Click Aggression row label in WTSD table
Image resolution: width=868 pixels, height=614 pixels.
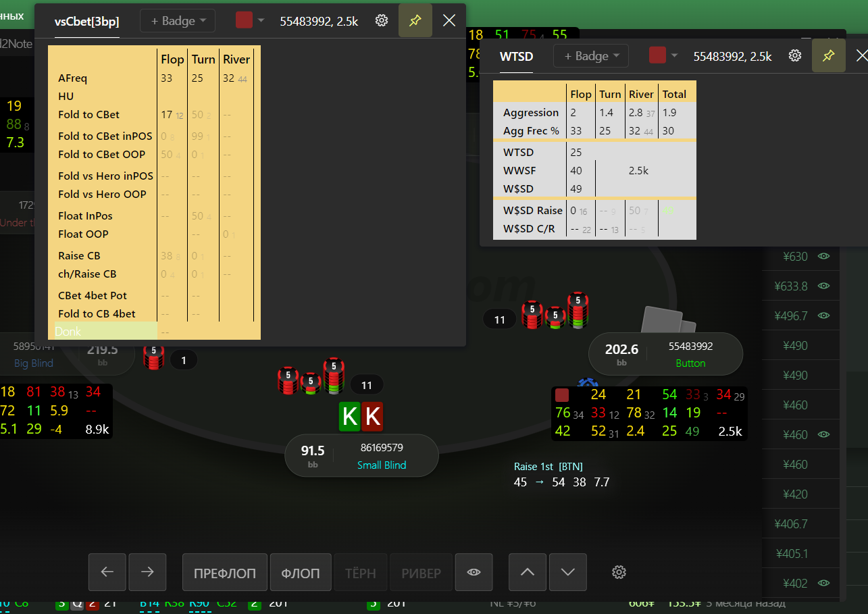pos(531,112)
